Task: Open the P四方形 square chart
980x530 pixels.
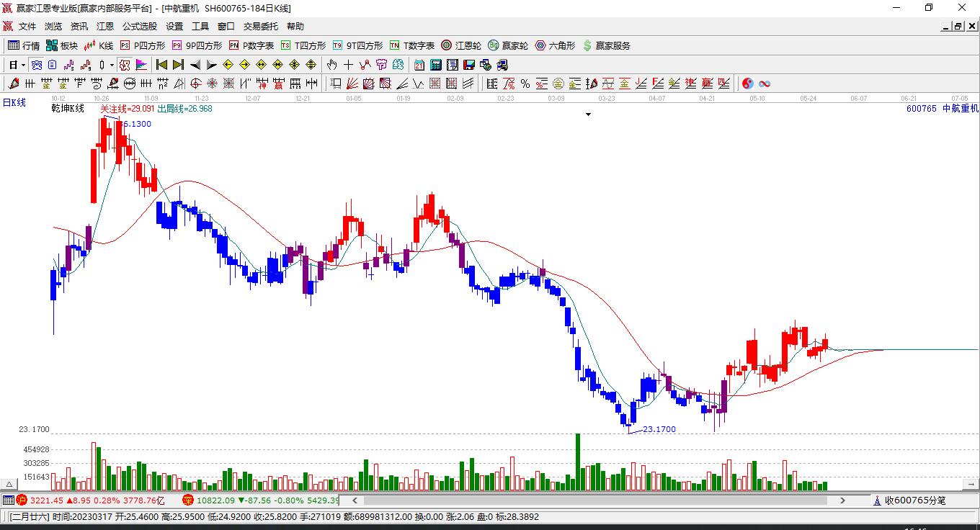Action: pyautogui.click(x=142, y=45)
